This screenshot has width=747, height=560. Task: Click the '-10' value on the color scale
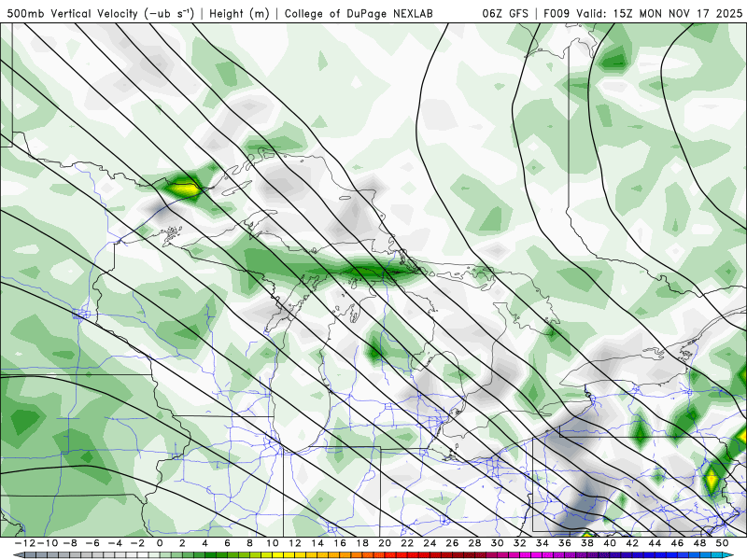click(x=48, y=543)
